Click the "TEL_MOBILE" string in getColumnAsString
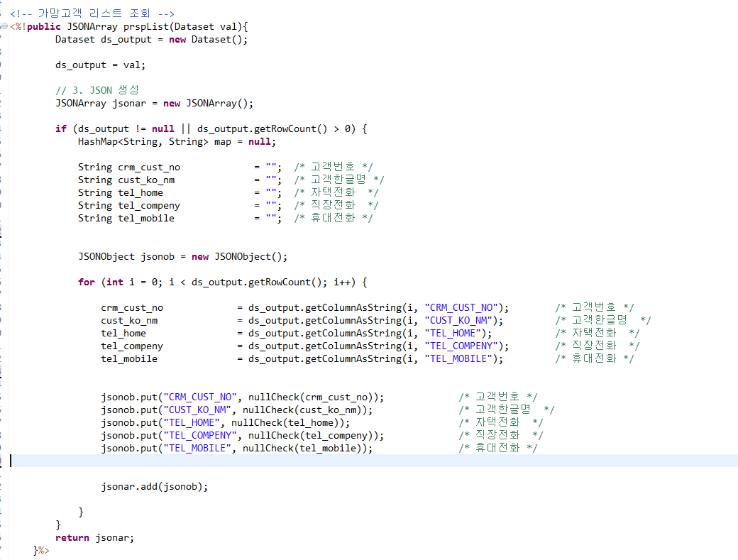 [x=458, y=358]
